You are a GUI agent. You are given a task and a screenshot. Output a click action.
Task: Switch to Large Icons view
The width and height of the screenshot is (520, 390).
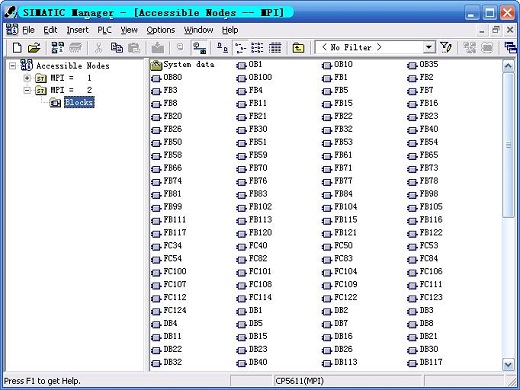coord(222,48)
